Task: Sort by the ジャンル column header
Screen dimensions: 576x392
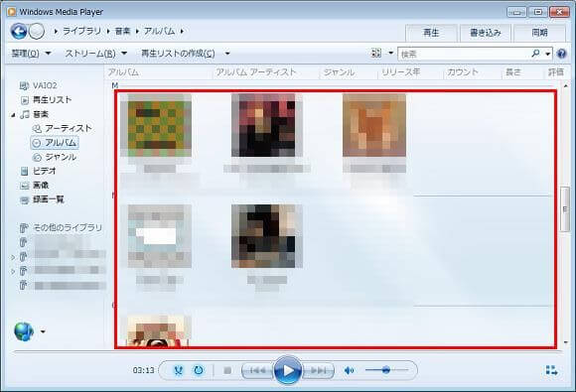Action: pyautogui.click(x=339, y=72)
